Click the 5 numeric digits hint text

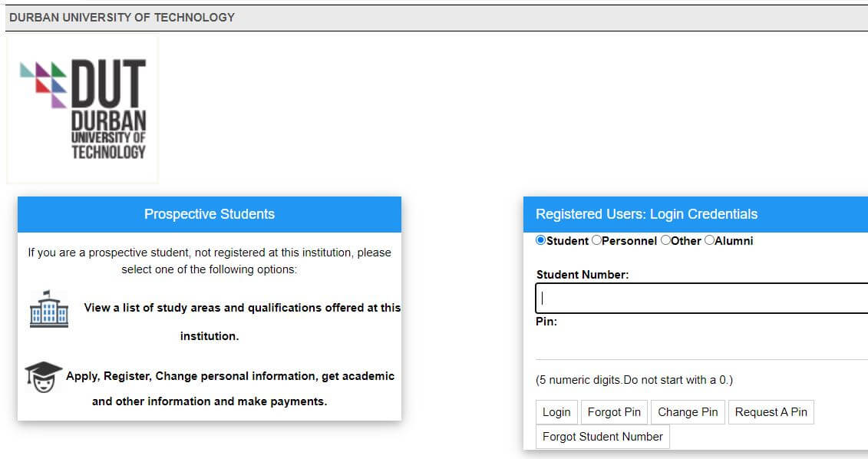tap(635, 380)
